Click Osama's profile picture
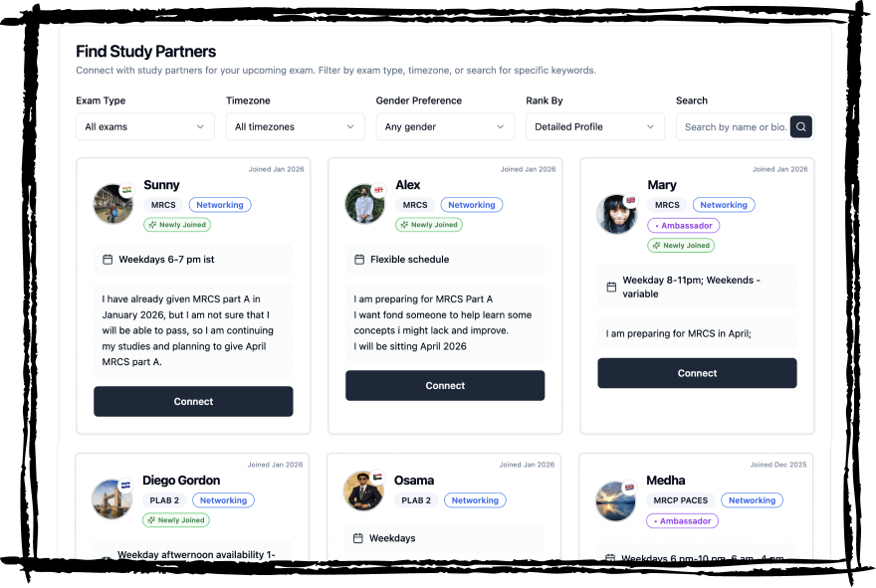Screen dimensions: 876x588 [x=363, y=491]
